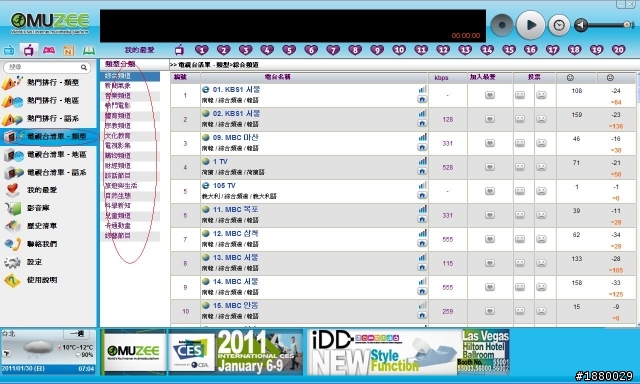
Task: Open station 105 TV
Action: (224, 186)
